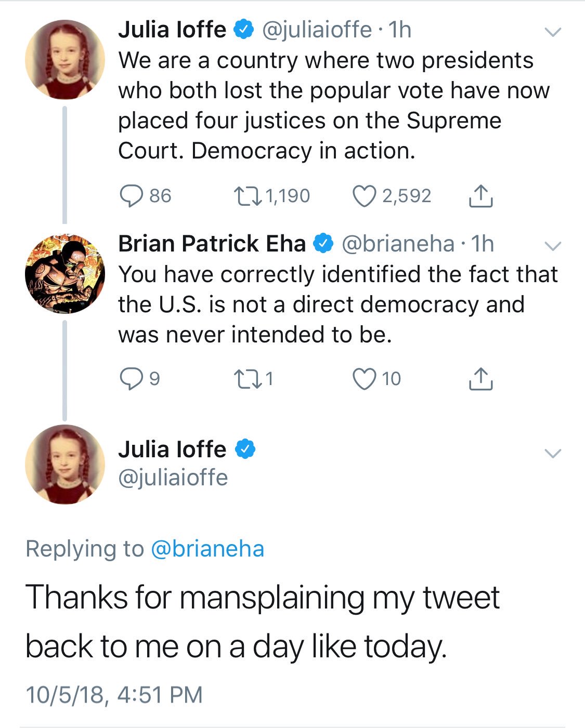Like Brian Patrick Eha's tweet
This screenshot has height=728, width=585.
pyautogui.click(x=364, y=379)
